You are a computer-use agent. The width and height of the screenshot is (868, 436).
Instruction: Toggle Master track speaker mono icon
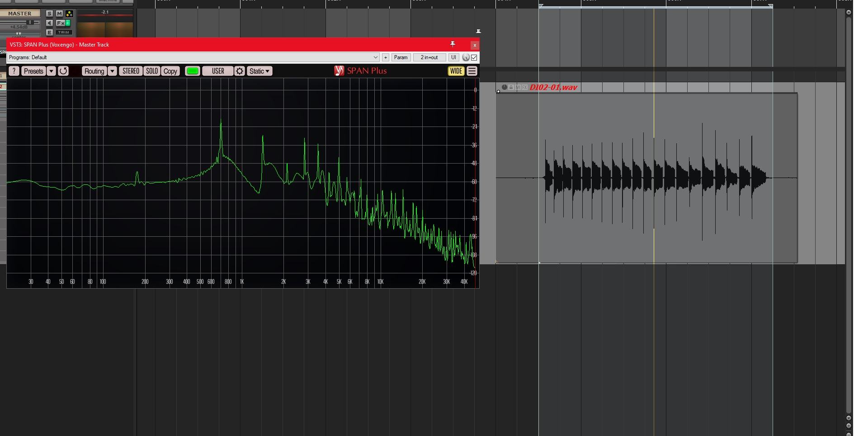[49, 23]
